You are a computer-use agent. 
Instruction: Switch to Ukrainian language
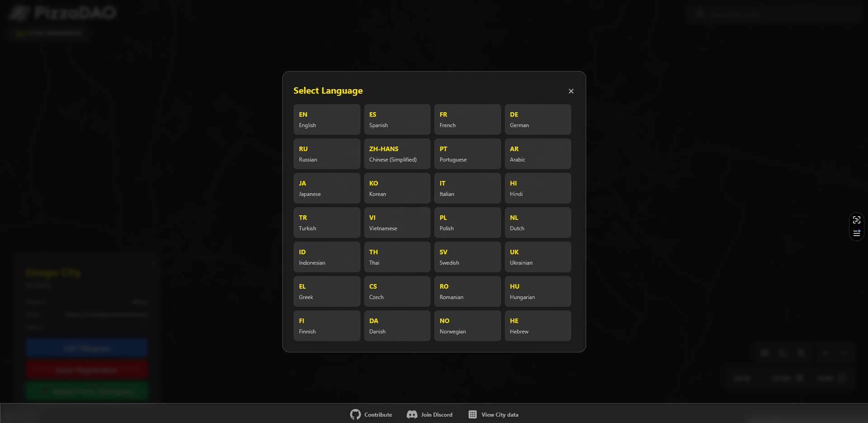(537, 257)
